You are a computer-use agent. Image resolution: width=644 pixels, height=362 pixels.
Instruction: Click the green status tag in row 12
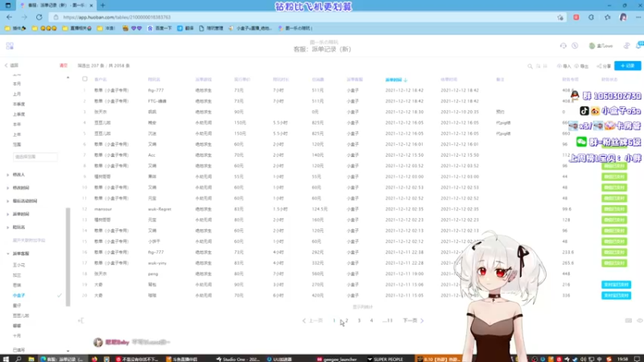(614, 209)
